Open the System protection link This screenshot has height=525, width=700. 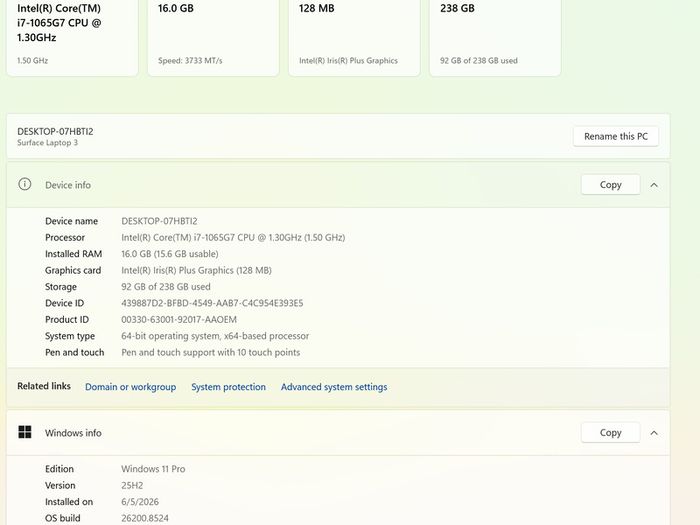click(229, 387)
